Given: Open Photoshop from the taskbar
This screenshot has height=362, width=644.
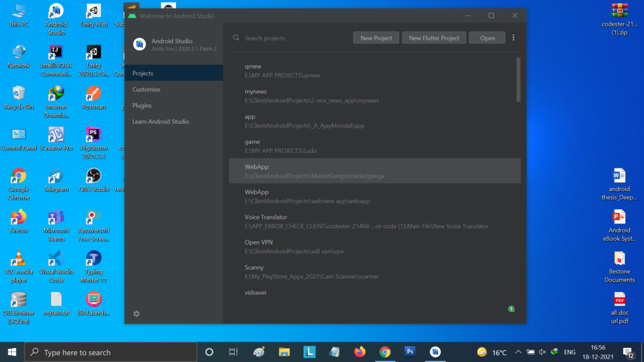Looking at the screenshot, I should coord(410,352).
